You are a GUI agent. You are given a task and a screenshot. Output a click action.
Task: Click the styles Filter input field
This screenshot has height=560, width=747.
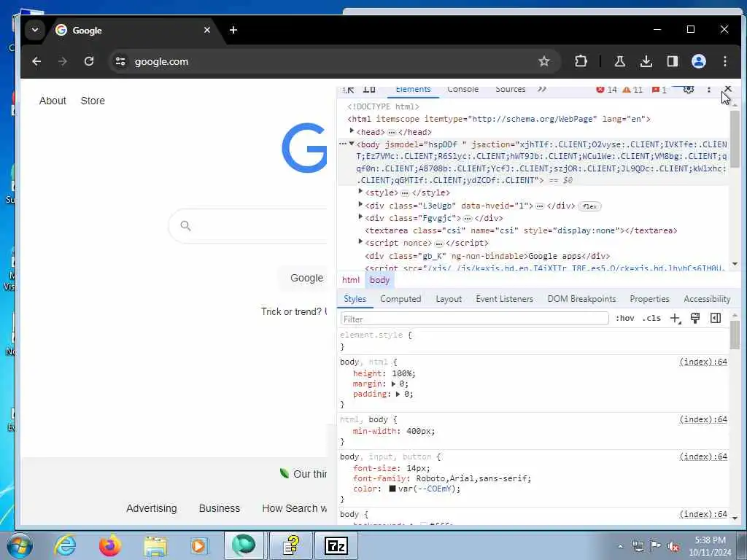click(x=474, y=319)
